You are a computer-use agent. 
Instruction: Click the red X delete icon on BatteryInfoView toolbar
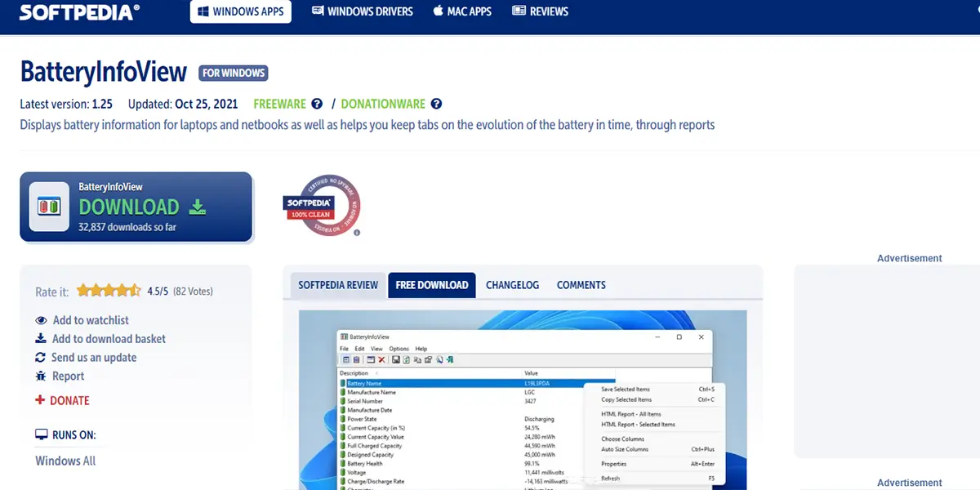383,359
